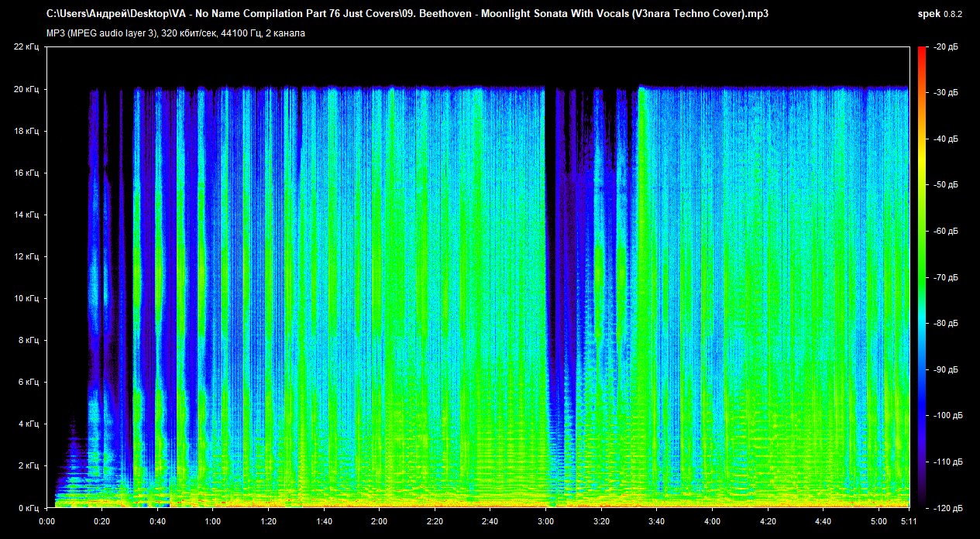This screenshot has width=980, height=539.
Task: Click the 2 кГц frequency label
Action: (x=30, y=465)
